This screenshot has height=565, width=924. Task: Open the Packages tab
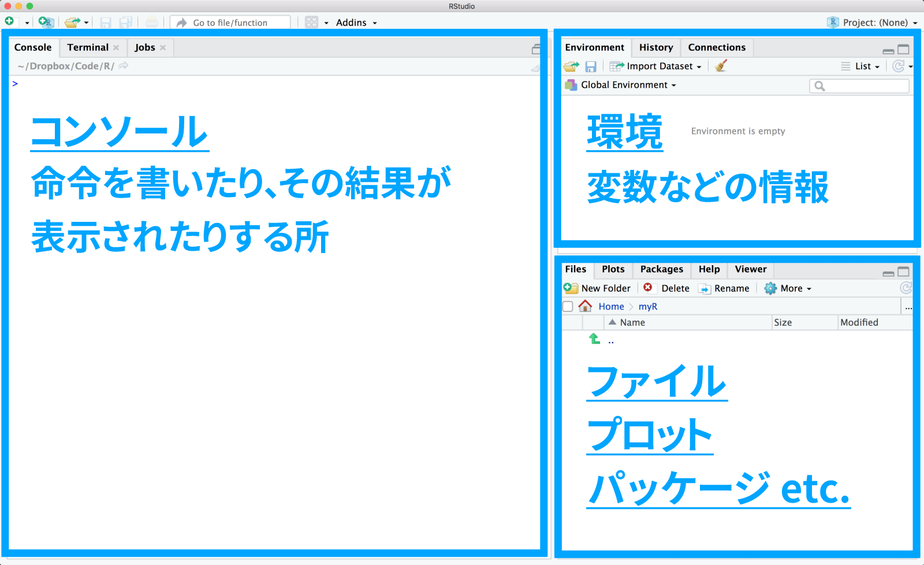661,269
